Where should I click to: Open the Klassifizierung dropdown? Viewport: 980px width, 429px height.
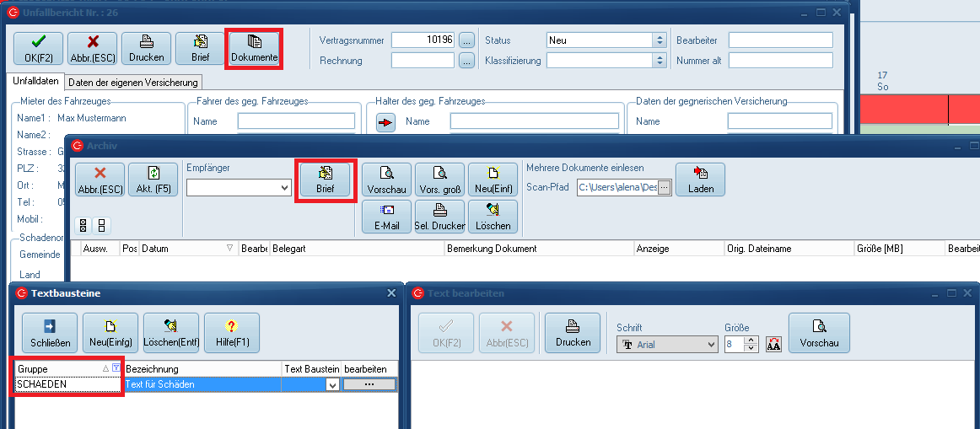point(659,61)
